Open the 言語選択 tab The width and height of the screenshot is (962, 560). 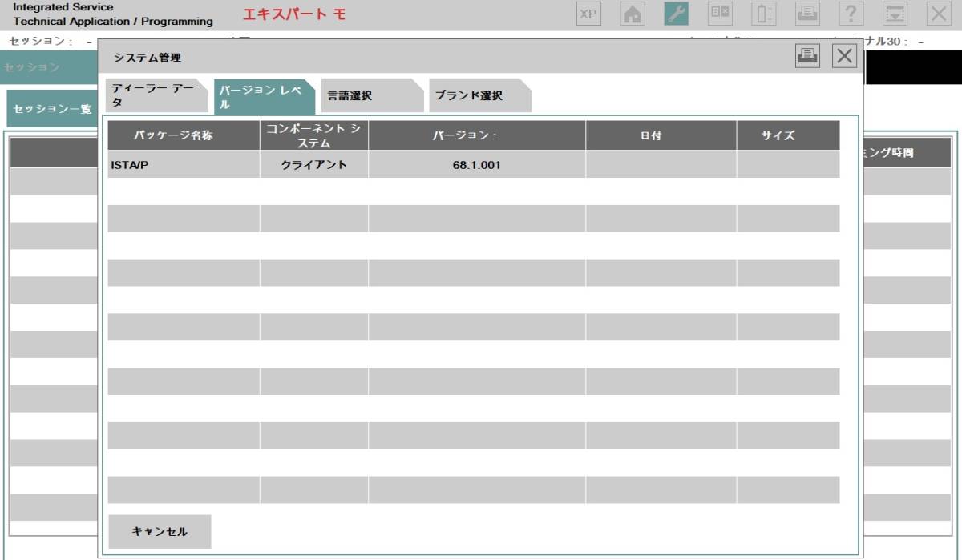click(372, 95)
